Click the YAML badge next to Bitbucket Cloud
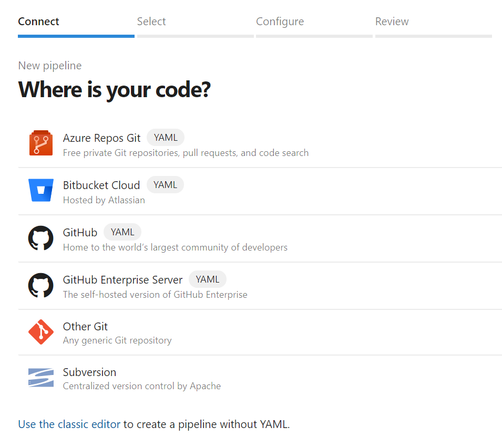The image size is (502, 448). 165,185
